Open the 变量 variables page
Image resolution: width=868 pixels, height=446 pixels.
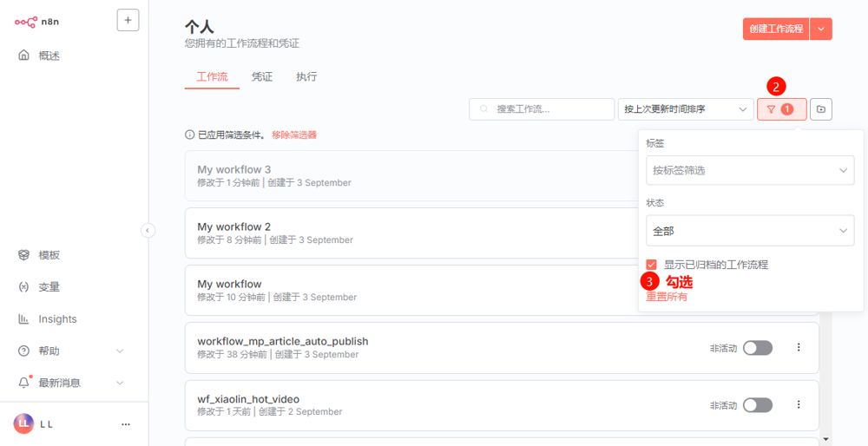pyautogui.click(x=49, y=287)
